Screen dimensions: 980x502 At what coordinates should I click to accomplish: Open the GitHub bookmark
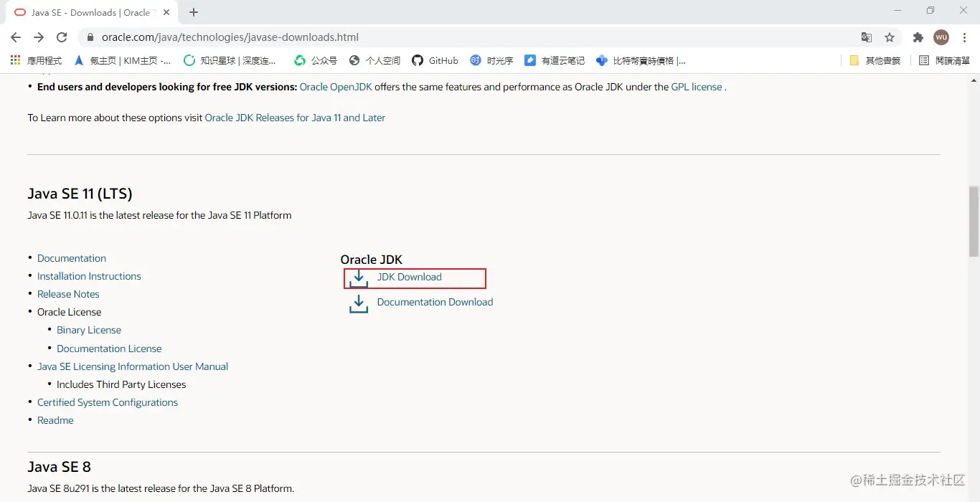(x=435, y=60)
